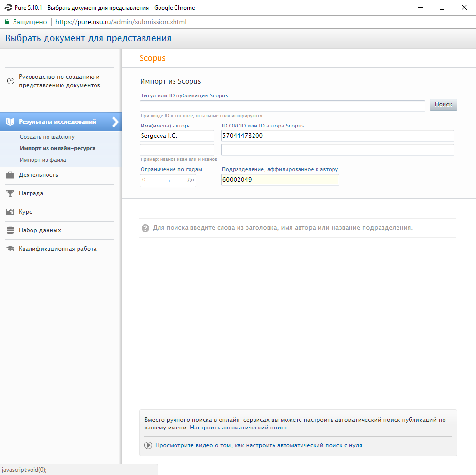Choose Импорт из файла
Viewport: 476px width, 475px height.
click(43, 160)
